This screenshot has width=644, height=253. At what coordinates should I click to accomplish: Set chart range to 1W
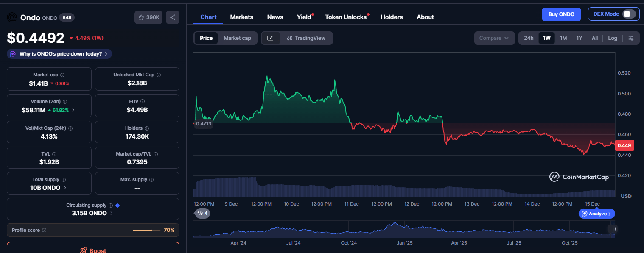point(547,38)
